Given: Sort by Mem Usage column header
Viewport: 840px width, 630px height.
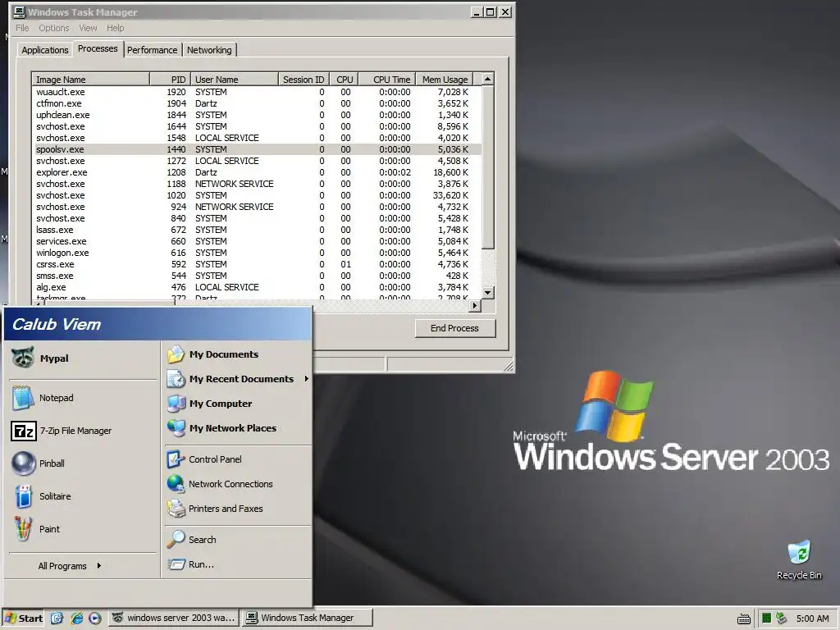Looking at the screenshot, I should 445,80.
